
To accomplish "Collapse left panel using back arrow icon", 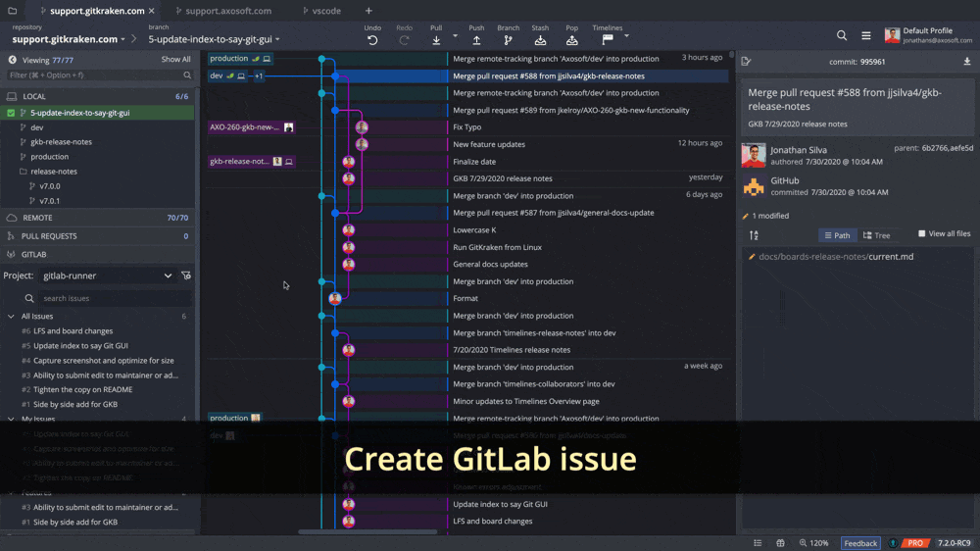I will (x=12, y=60).
